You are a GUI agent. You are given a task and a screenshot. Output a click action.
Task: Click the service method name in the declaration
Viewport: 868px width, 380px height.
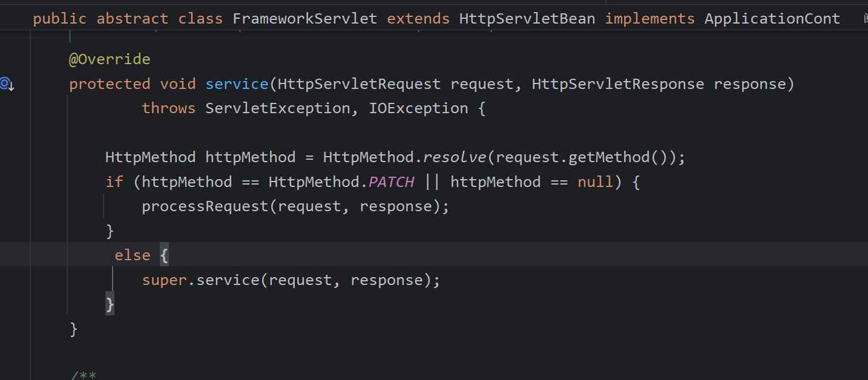point(237,84)
